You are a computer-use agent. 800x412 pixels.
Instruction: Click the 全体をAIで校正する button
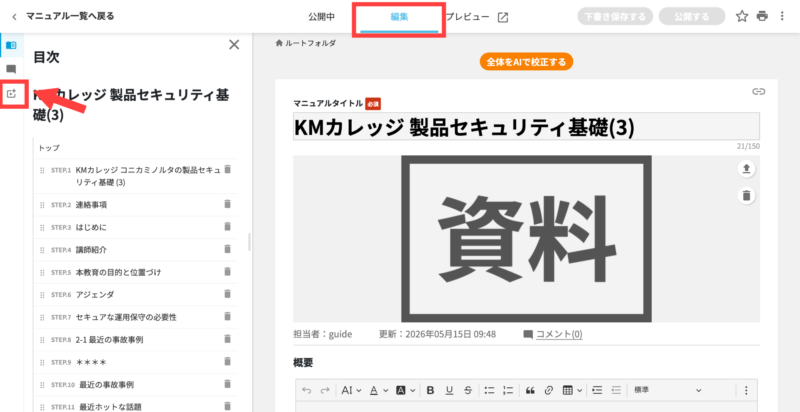(526, 62)
